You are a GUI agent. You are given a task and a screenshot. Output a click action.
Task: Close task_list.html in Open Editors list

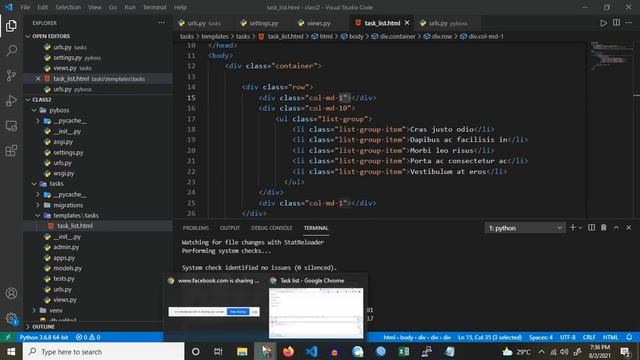(x=38, y=78)
